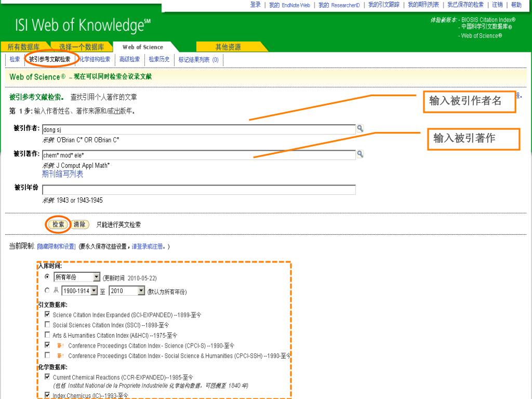Toggle Index Chemicus checkbox
Screen dimensions: 532x399
click(x=47, y=395)
